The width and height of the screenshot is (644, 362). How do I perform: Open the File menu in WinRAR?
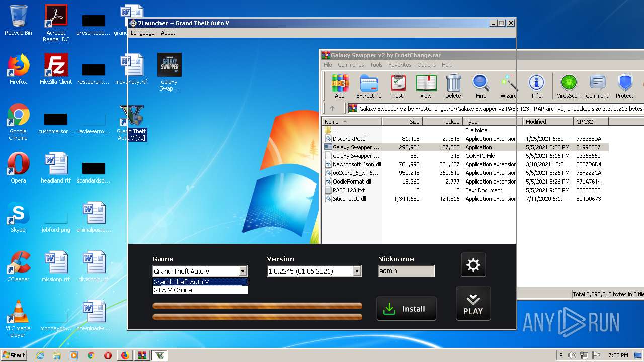(328, 65)
